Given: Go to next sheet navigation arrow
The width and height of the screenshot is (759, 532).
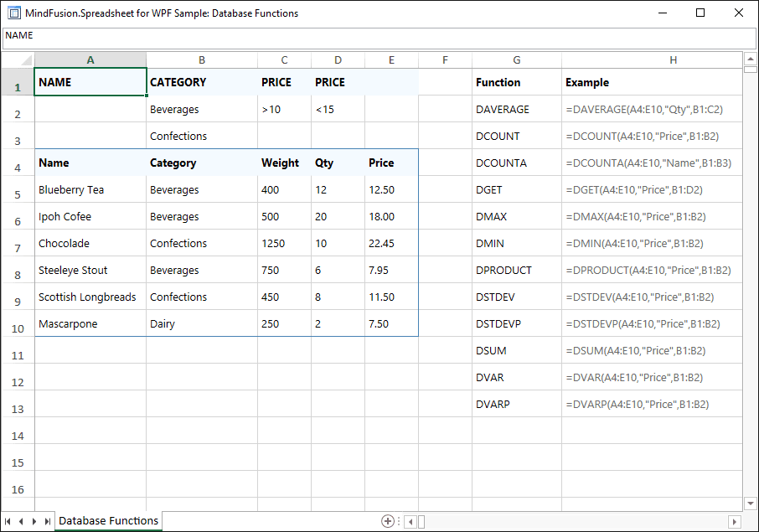Looking at the screenshot, I should click(34, 521).
